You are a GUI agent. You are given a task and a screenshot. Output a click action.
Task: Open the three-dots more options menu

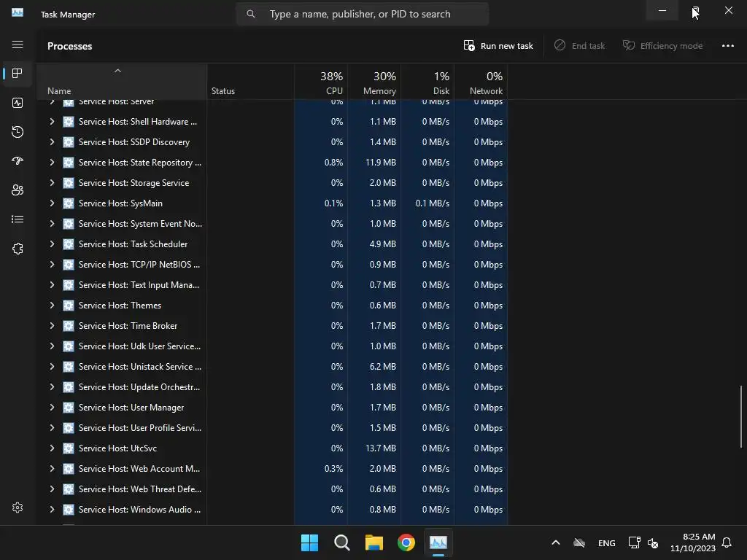pyautogui.click(x=727, y=46)
